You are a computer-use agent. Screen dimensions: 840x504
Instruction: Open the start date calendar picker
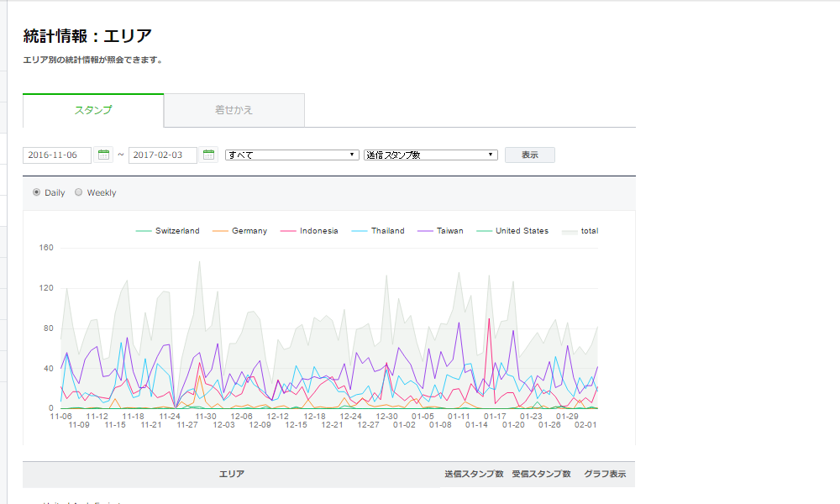(103, 155)
